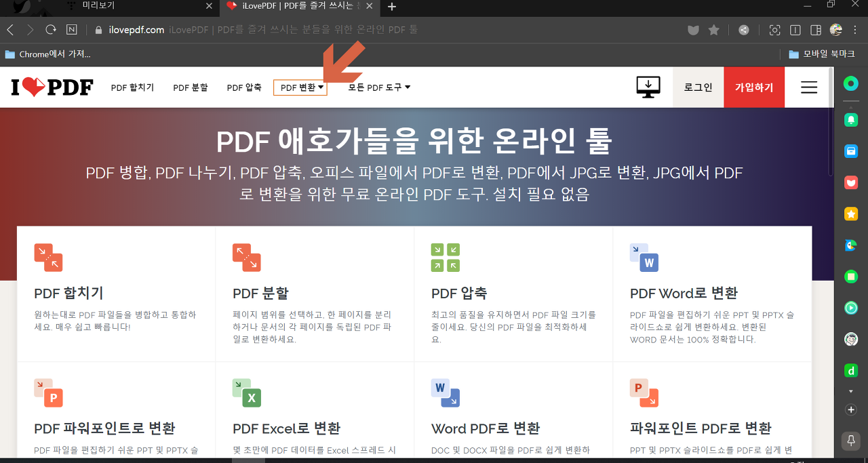Open the Word PDF로 변환 card title

(x=486, y=428)
